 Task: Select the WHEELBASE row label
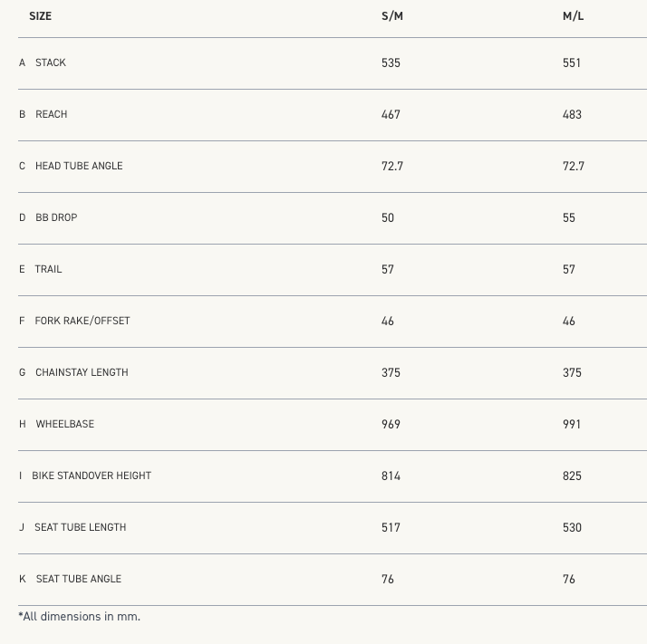point(65,424)
